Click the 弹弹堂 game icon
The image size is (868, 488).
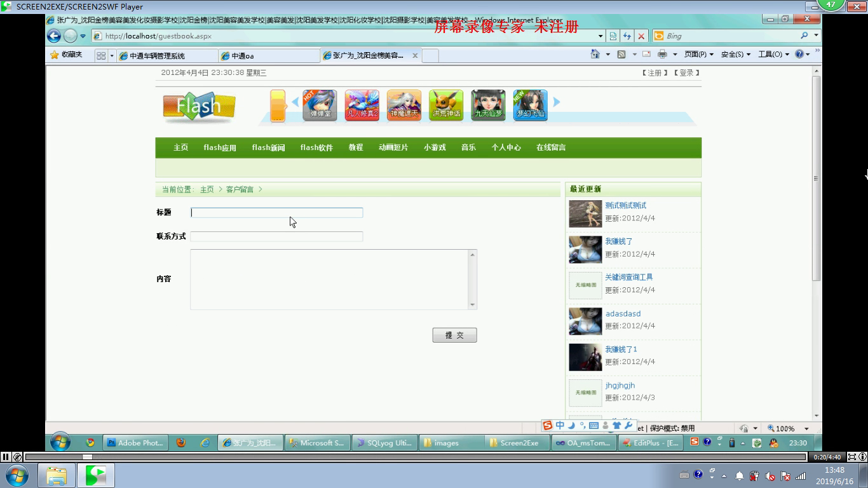click(320, 105)
